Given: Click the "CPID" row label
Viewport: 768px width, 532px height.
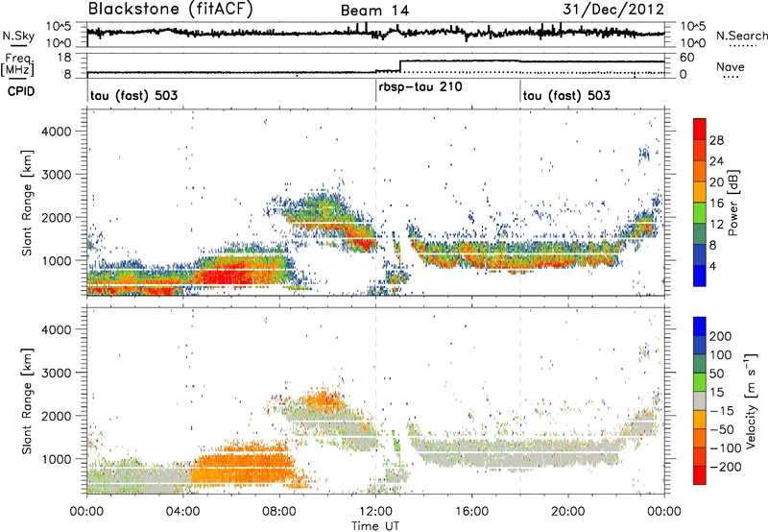Looking at the screenshot, I should [x=21, y=91].
